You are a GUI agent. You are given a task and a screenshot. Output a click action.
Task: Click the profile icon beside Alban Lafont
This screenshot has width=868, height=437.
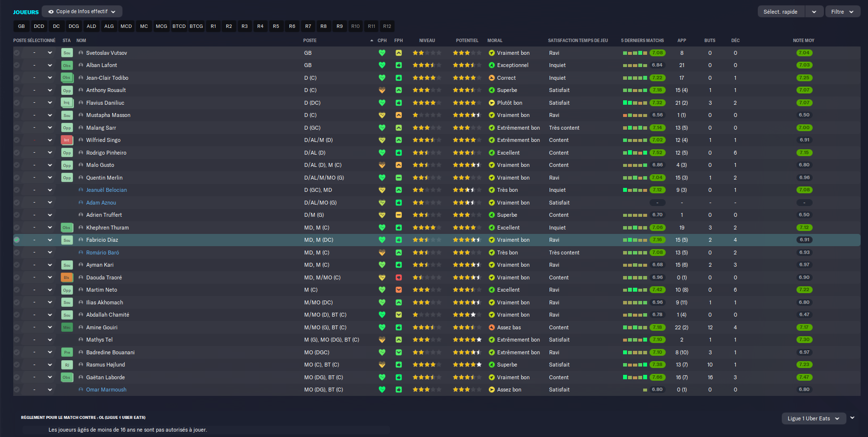81,65
